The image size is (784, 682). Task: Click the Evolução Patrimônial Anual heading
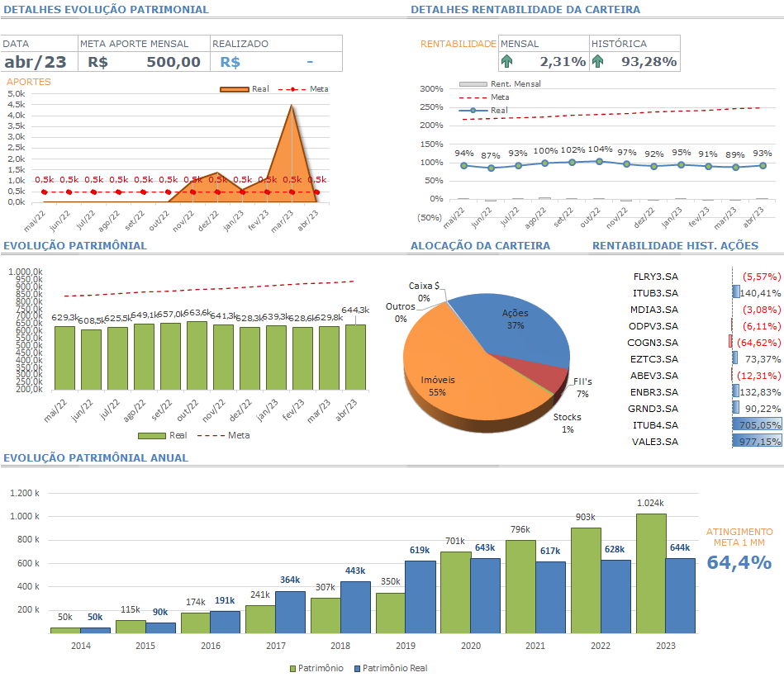tap(96, 458)
